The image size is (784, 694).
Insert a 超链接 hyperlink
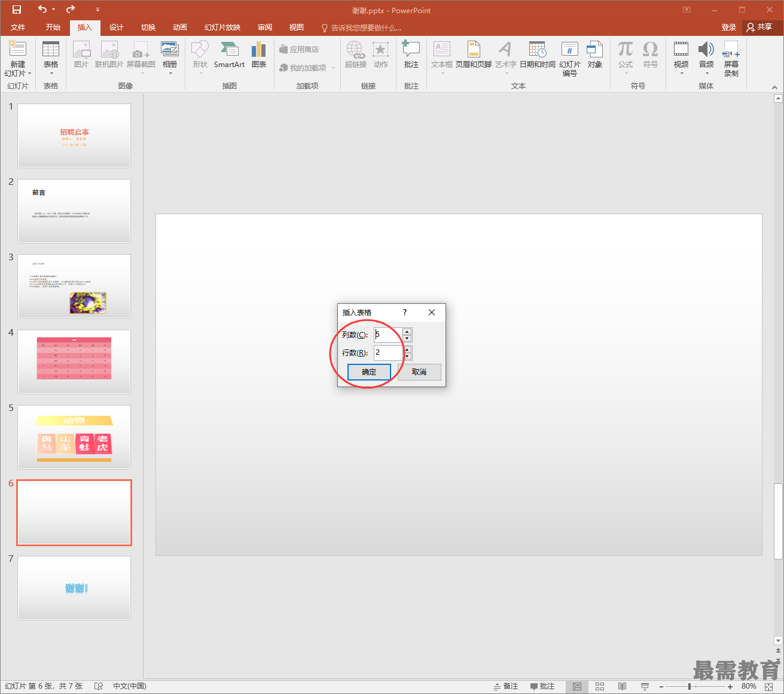point(356,55)
